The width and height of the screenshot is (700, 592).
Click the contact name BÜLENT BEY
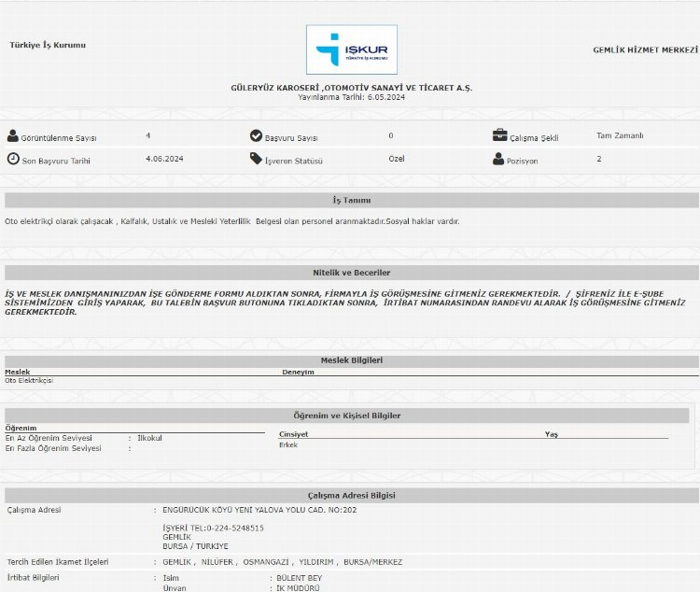(x=294, y=579)
